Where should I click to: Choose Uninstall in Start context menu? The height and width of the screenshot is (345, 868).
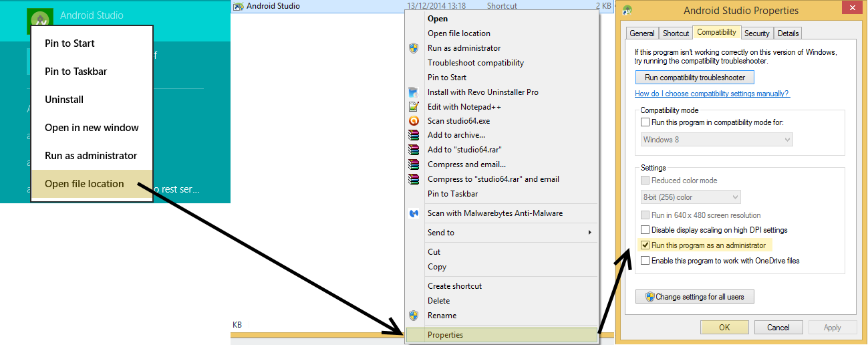[92, 100]
